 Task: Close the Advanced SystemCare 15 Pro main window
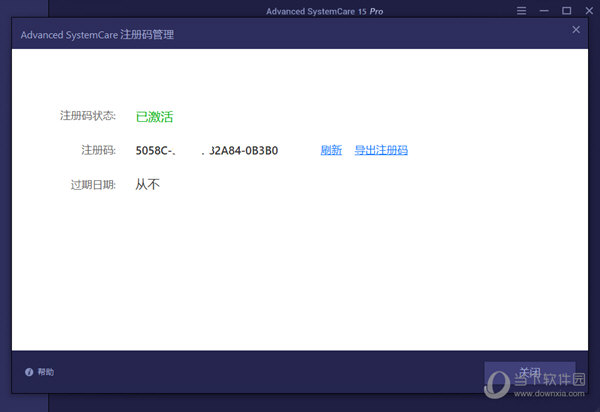[589, 11]
